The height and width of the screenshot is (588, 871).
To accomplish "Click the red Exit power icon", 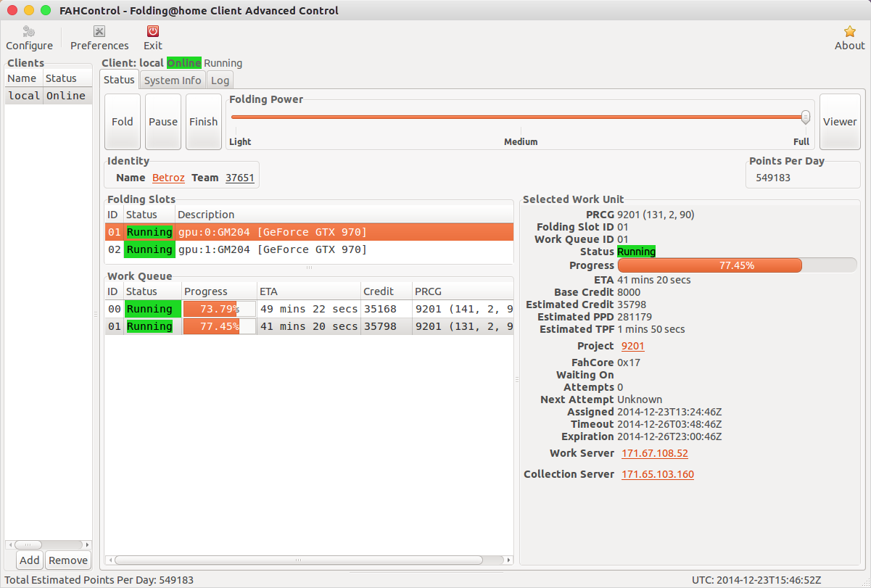I will point(153,31).
